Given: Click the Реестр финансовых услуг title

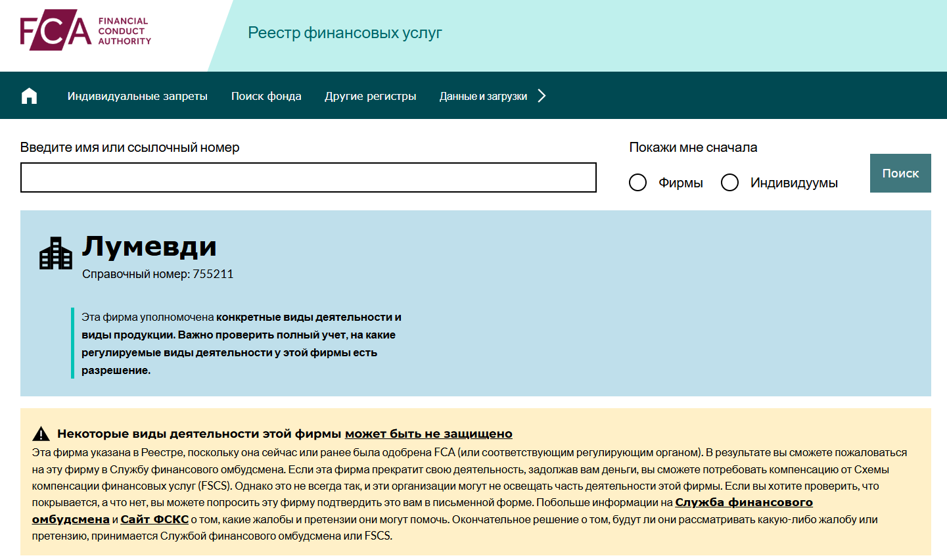Looking at the screenshot, I should click(x=345, y=33).
